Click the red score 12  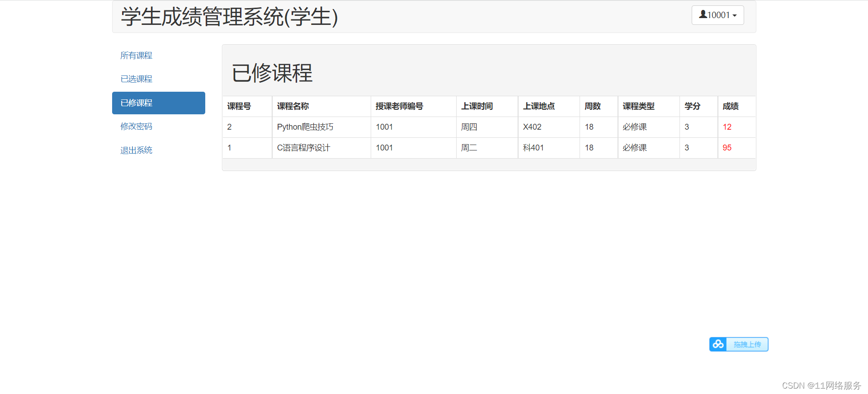pos(727,127)
